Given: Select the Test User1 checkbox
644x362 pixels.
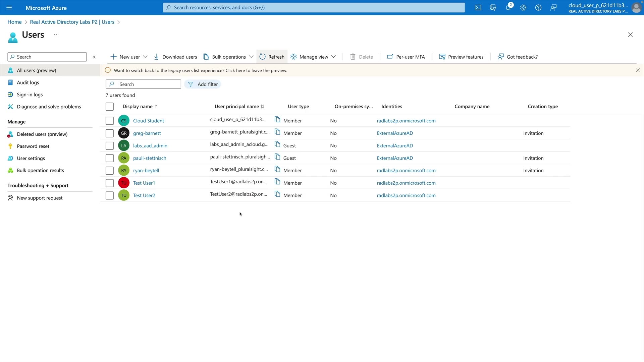Looking at the screenshot, I should tap(110, 183).
